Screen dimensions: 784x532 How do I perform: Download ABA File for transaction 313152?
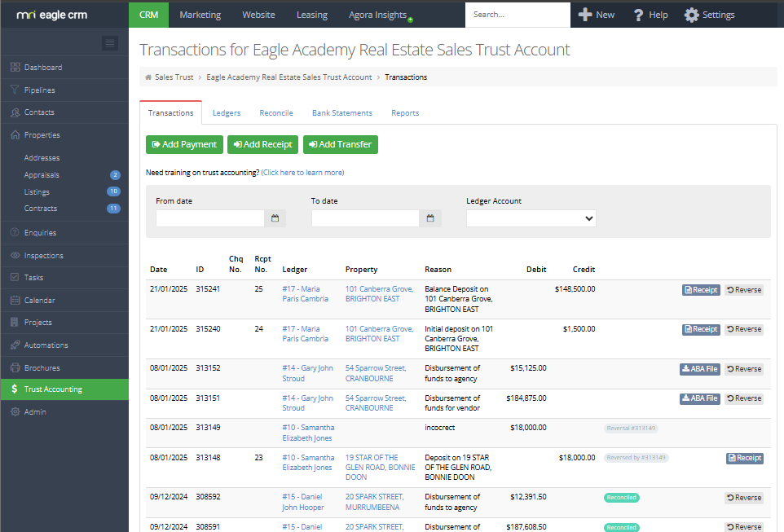coord(700,369)
